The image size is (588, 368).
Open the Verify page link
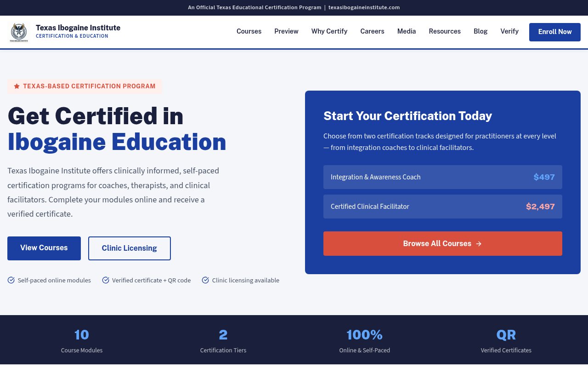pyautogui.click(x=509, y=31)
